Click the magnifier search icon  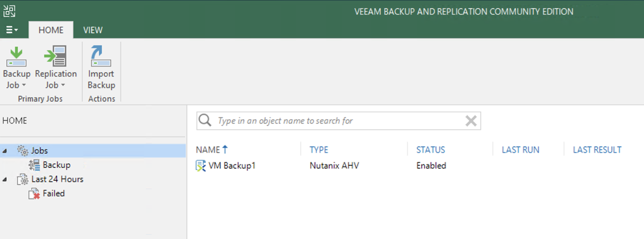click(x=205, y=120)
